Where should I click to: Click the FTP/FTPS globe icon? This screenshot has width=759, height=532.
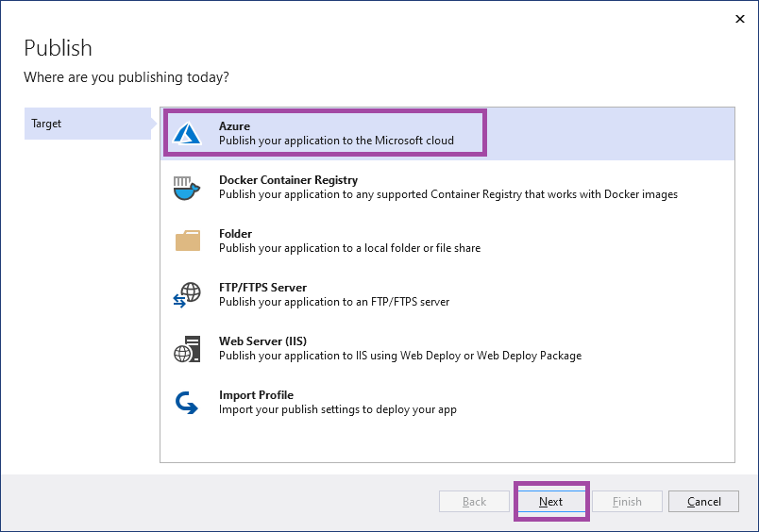(187, 294)
